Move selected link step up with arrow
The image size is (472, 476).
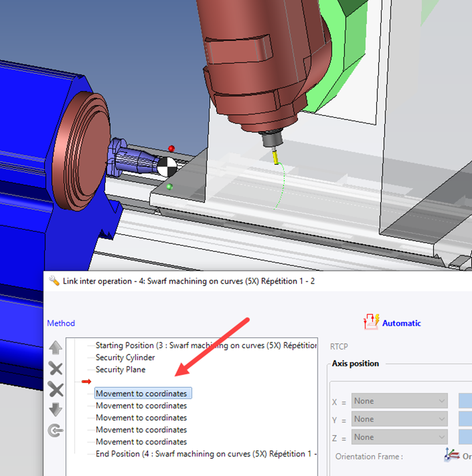click(55, 348)
